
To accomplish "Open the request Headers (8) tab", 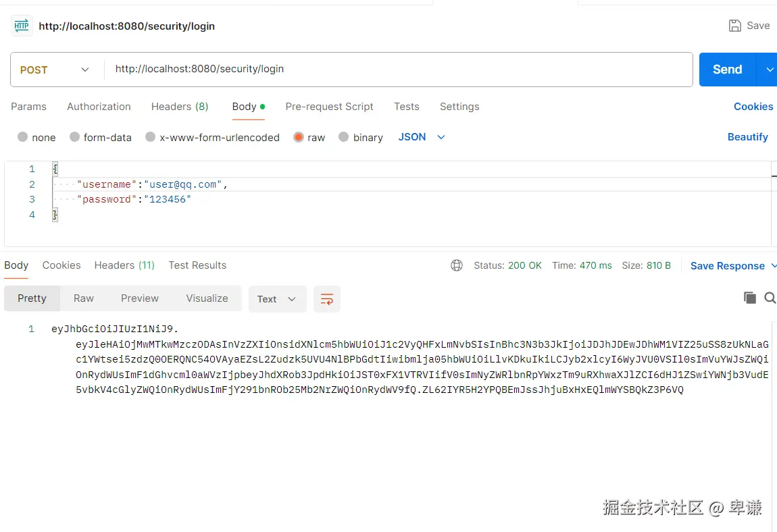I will click(x=180, y=107).
